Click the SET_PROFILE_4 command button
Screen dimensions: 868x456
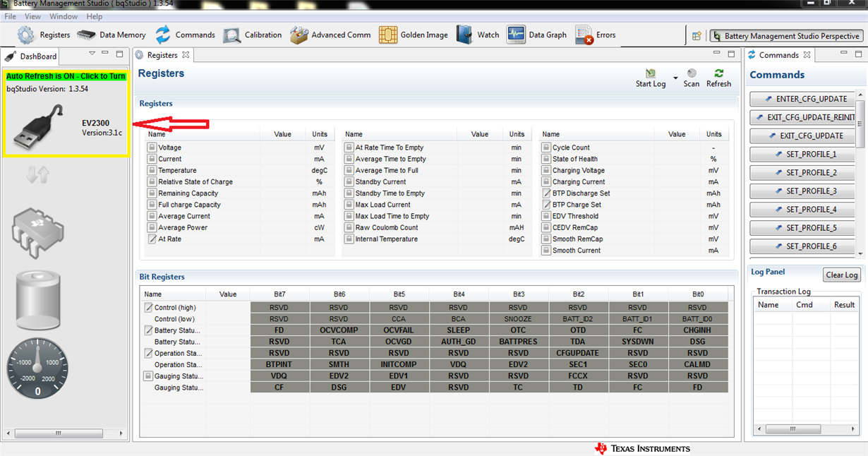[x=804, y=209]
